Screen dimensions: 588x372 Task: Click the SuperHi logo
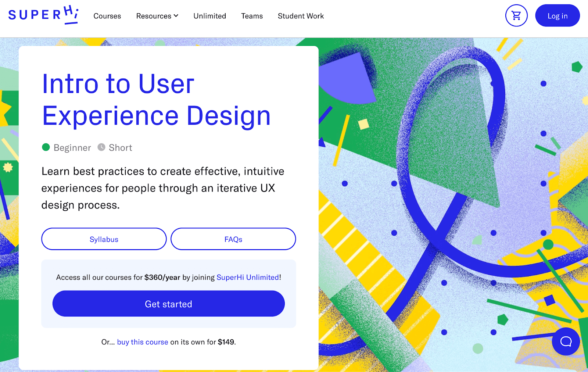[x=43, y=15]
